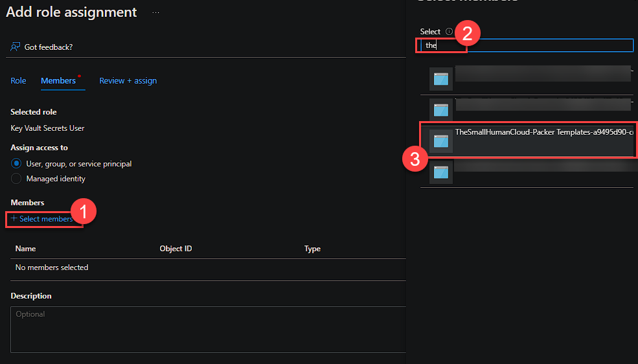Click the Got feedback? link text
This screenshot has height=364, width=638.
49,47
